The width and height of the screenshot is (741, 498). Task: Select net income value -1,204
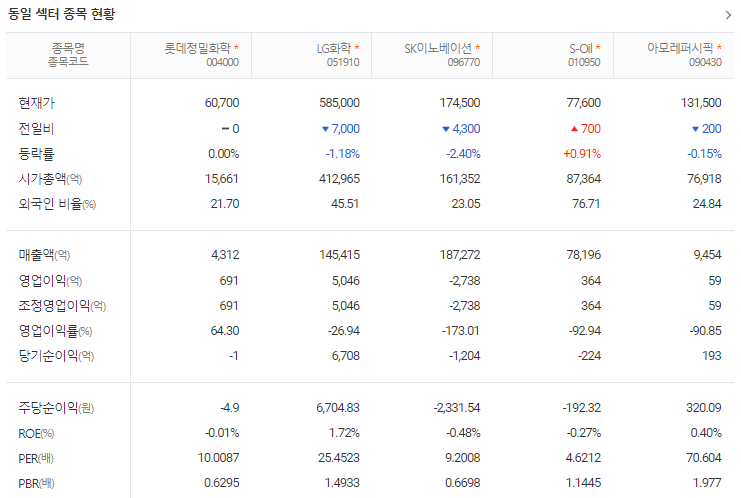465,356
